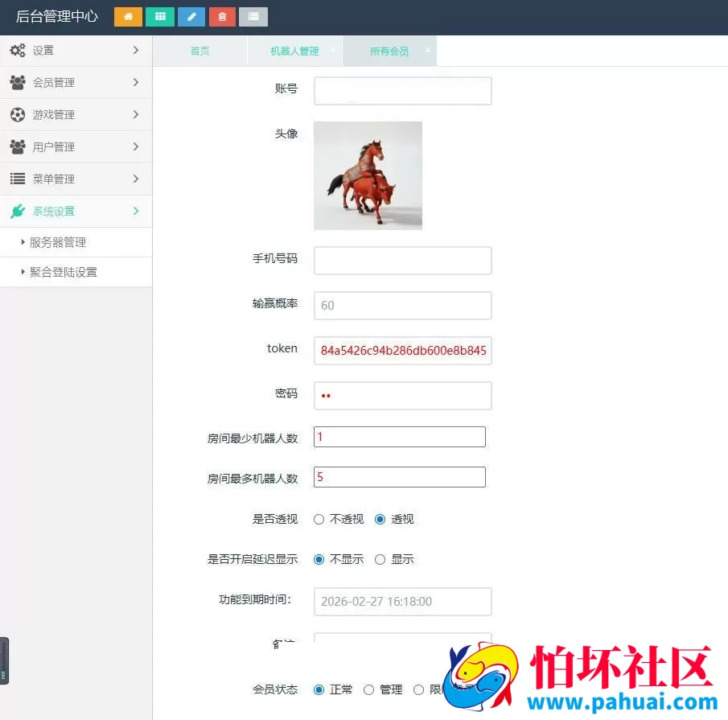Click the 房间最多机器人数 field
Viewport: 728px width, 720px height.
coord(400,477)
